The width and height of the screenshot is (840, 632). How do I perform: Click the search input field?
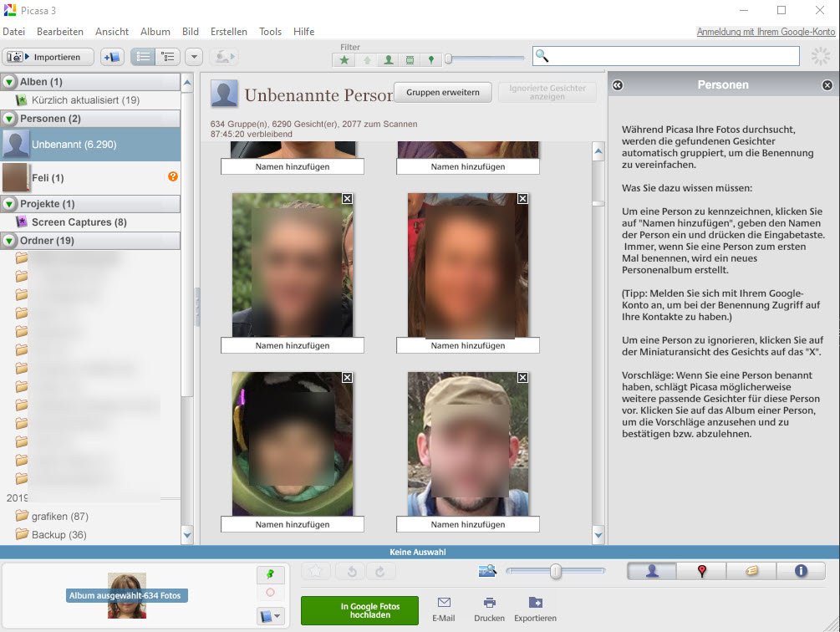click(666, 56)
